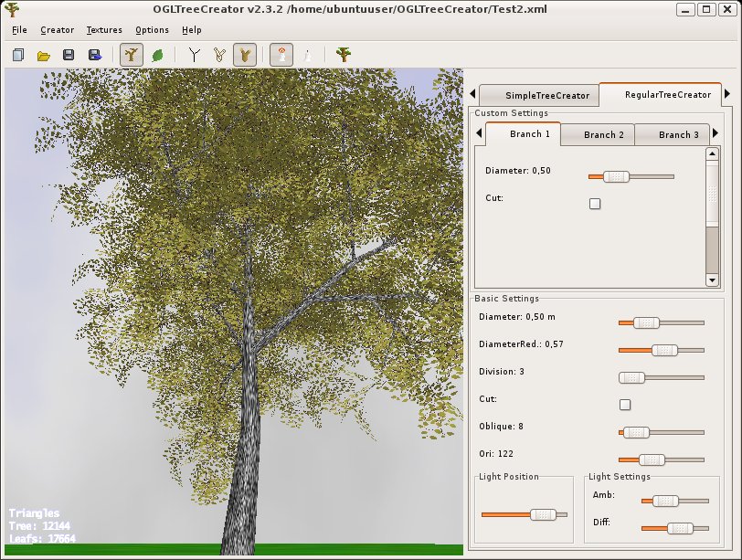
Task: Toggle the green leaf display icon
Action: coord(157,55)
